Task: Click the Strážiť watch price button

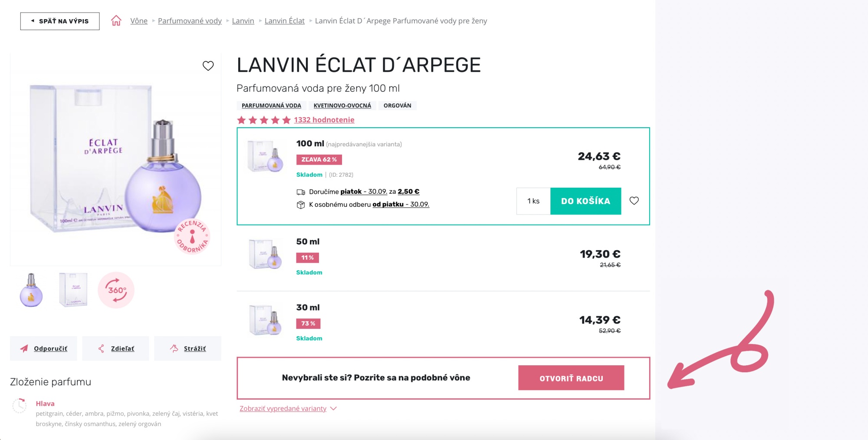Action: point(187,348)
